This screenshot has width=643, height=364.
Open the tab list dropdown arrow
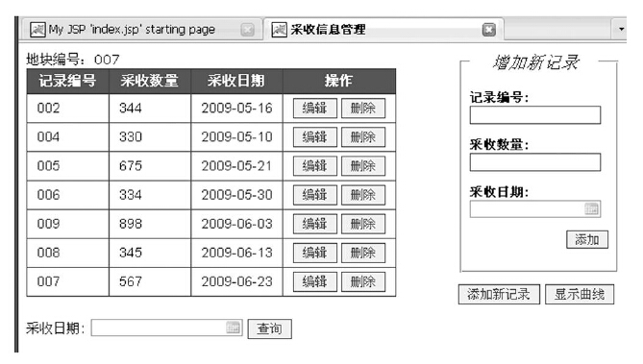coord(621,29)
